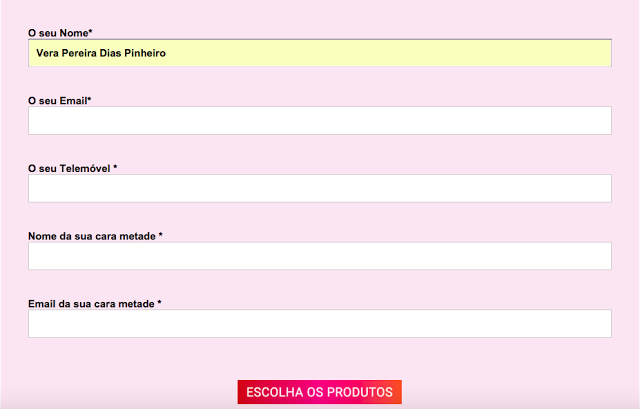
Task: Click the asterisk after 'O seu Telemóvel'
Action: pyautogui.click(x=115, y=168)
